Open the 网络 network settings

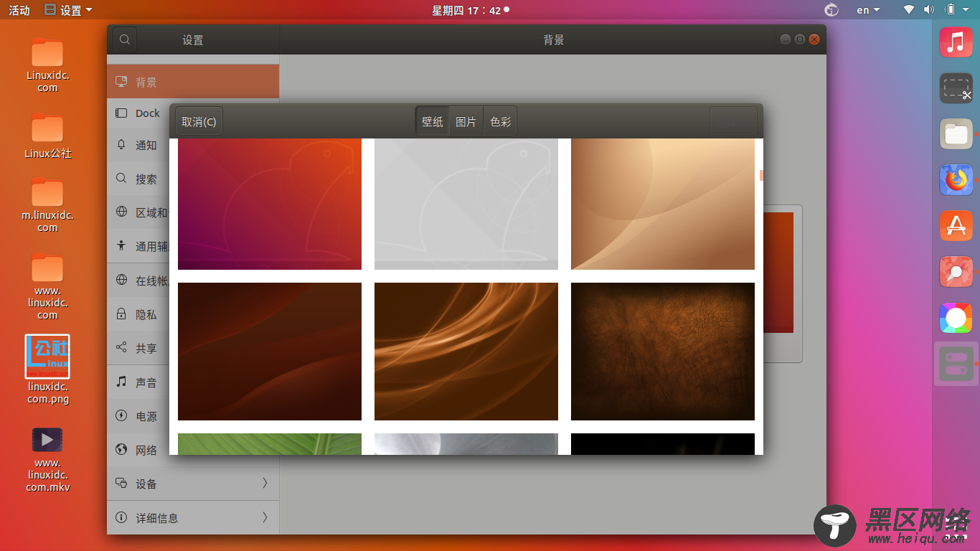(x=138, y=450)
